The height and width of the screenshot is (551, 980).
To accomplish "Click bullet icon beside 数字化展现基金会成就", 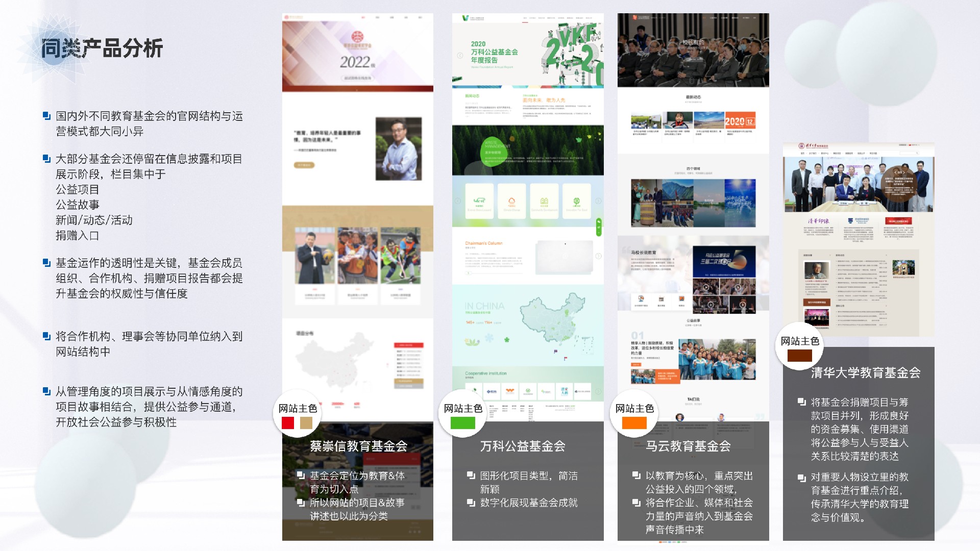I will coord(471,503).
